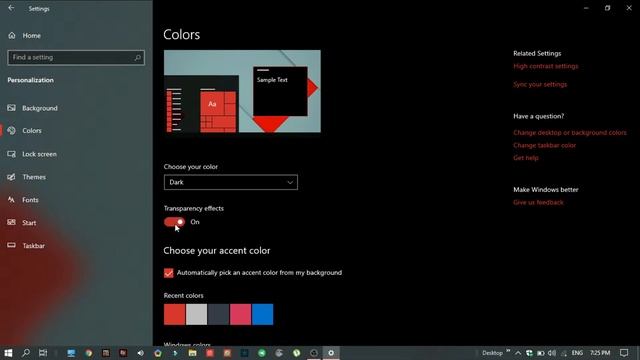Switch the ENG input language

pos(577,353)
